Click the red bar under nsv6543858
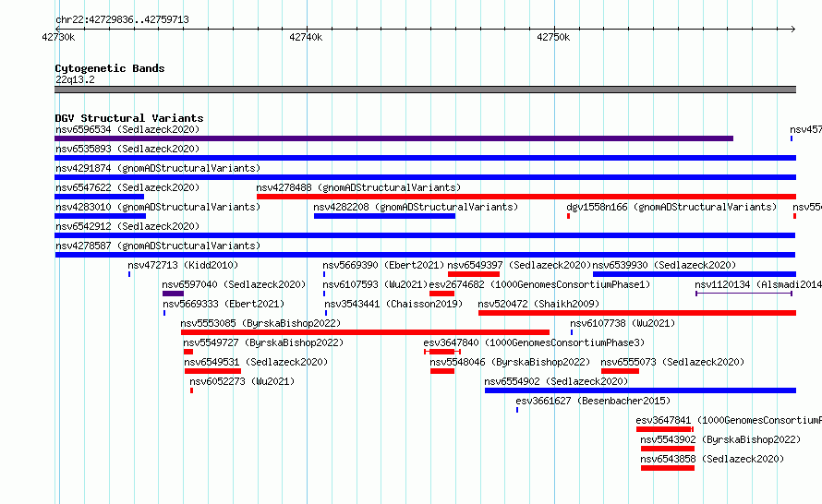Image resolution: width=822 pixels, height=504 pixels. [668, 468]
